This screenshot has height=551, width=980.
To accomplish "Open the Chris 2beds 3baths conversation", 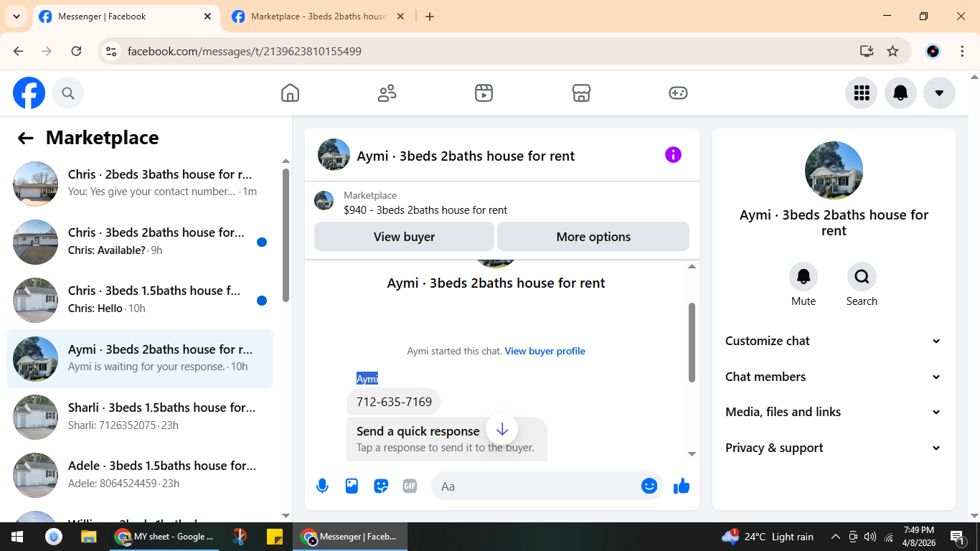I will 140,184.
